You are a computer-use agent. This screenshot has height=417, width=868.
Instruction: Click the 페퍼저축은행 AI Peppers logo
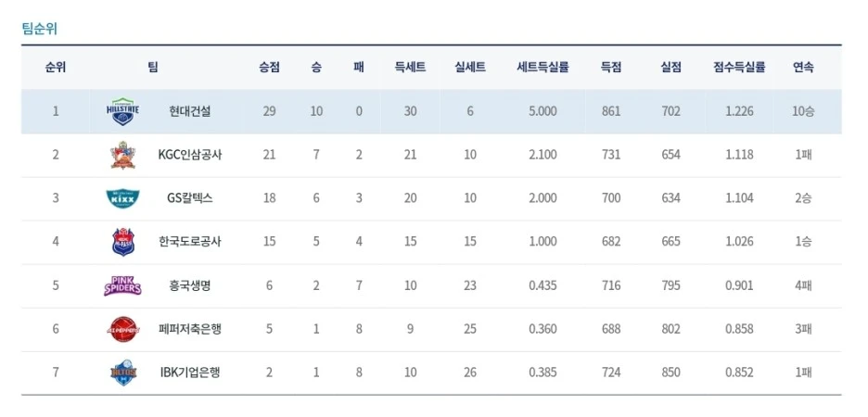point(123,329)
